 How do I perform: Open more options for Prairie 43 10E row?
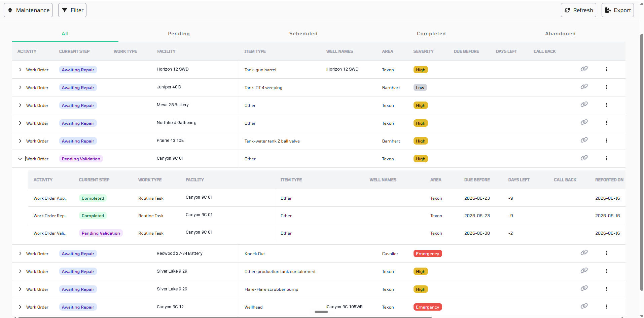point(607,141)
